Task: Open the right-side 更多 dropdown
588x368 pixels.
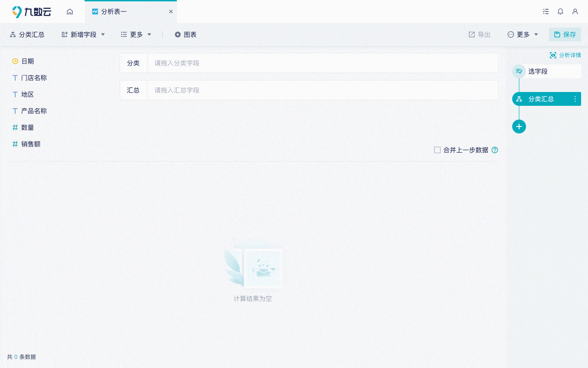Action: pos(523,34)
